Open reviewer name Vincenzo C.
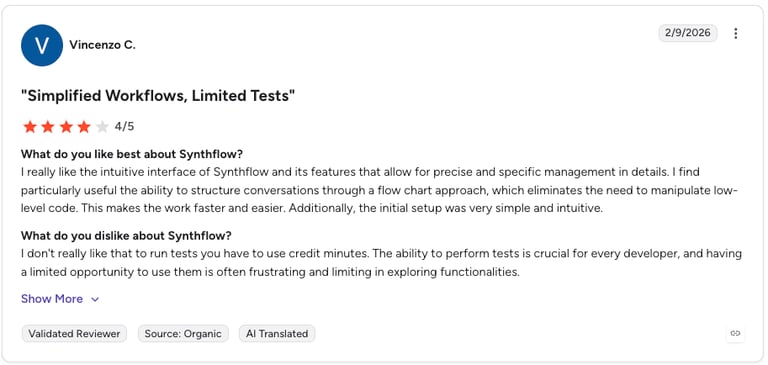Screen dimensions: 768x365 click(102, 45)
